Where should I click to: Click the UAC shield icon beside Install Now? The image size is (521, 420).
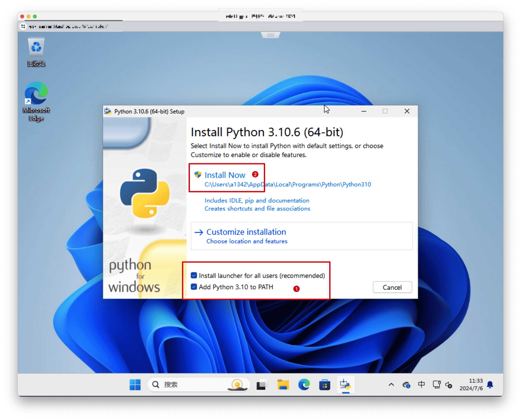coord(198,174)
